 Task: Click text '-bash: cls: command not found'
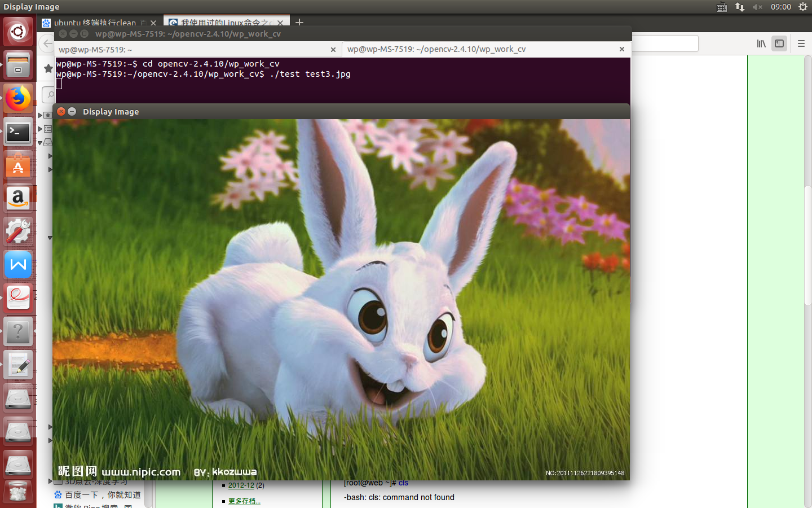pyautogui.click(x=399, y=497)
